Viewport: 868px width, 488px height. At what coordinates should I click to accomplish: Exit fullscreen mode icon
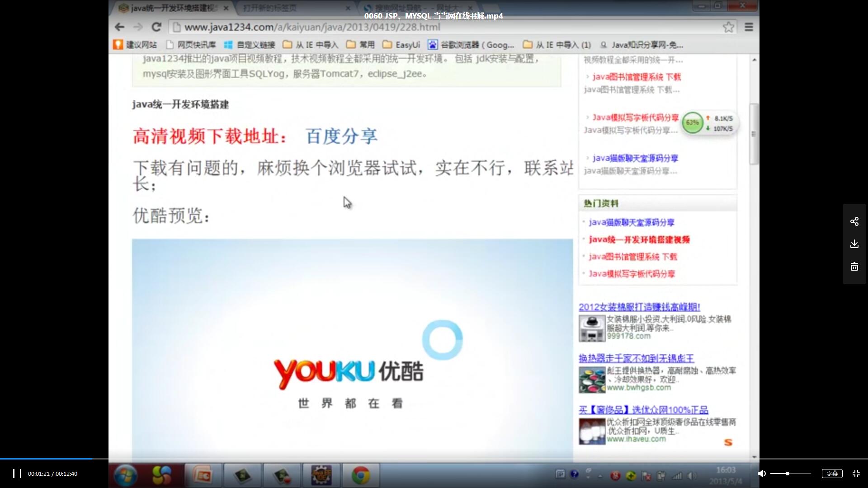856,474
